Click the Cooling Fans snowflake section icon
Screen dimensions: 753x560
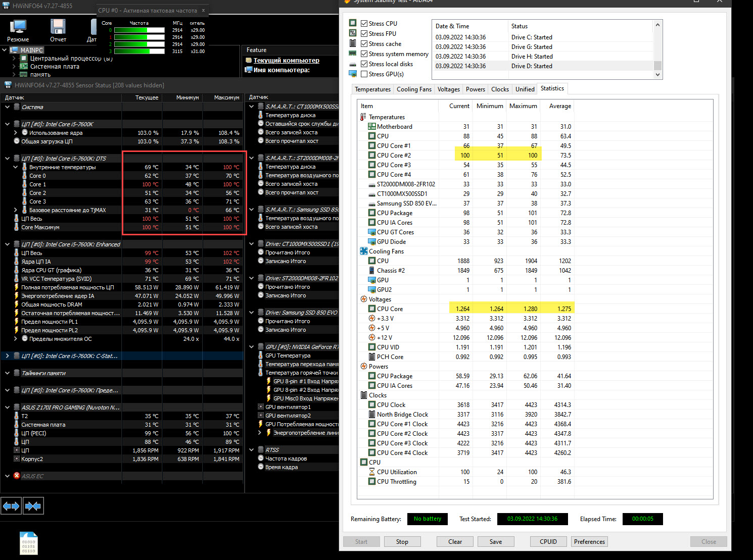pos(364,251)
